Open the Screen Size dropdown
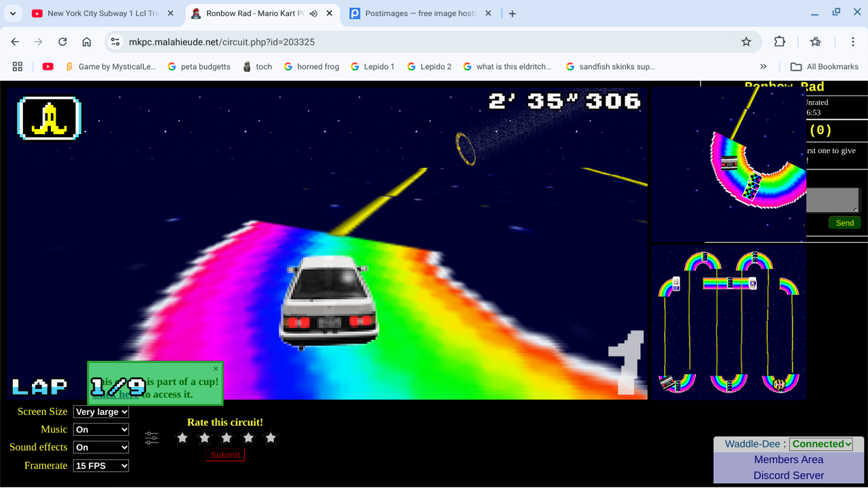Viewport: 868px width, 488px height. pos(101,411)
